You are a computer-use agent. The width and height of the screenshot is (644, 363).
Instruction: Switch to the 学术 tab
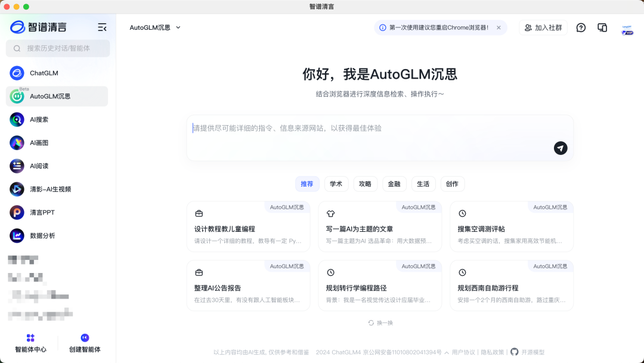coord(336,184)
